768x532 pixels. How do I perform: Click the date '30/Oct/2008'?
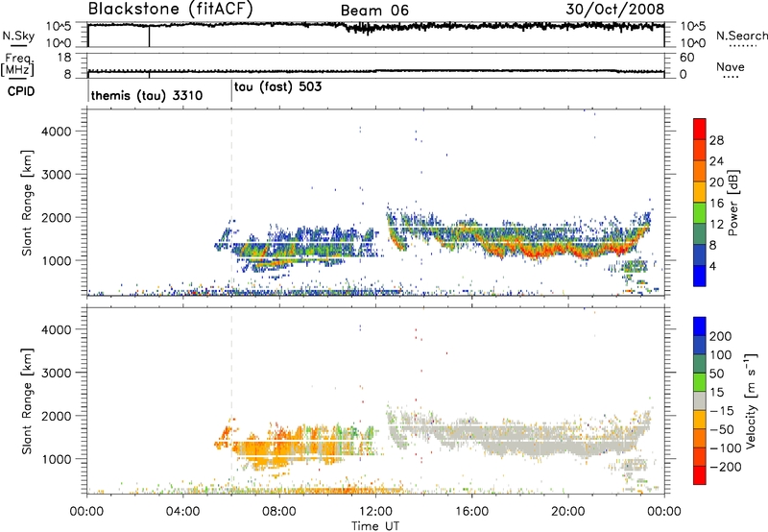pyautogui.click(x=614, y=10)
